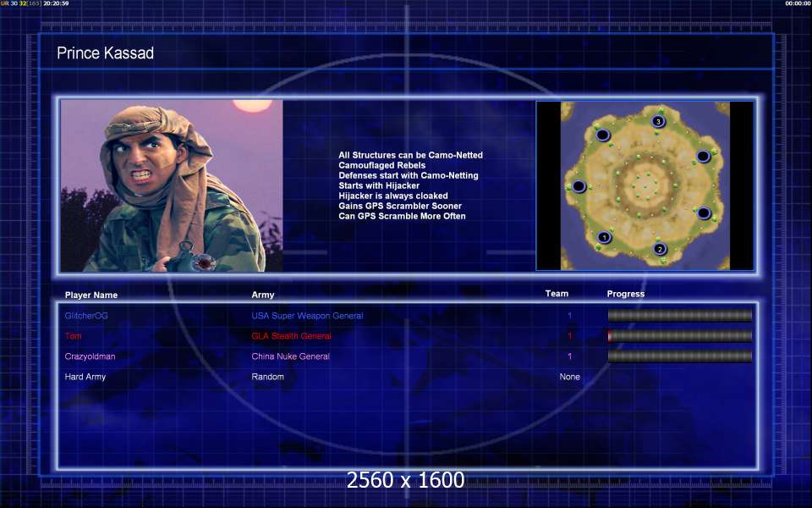Select the Hard Army AI player

point(85,377)
